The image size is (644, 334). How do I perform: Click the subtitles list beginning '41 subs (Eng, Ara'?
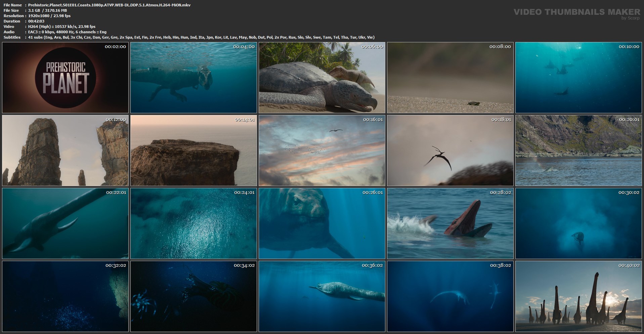point(201,37)
